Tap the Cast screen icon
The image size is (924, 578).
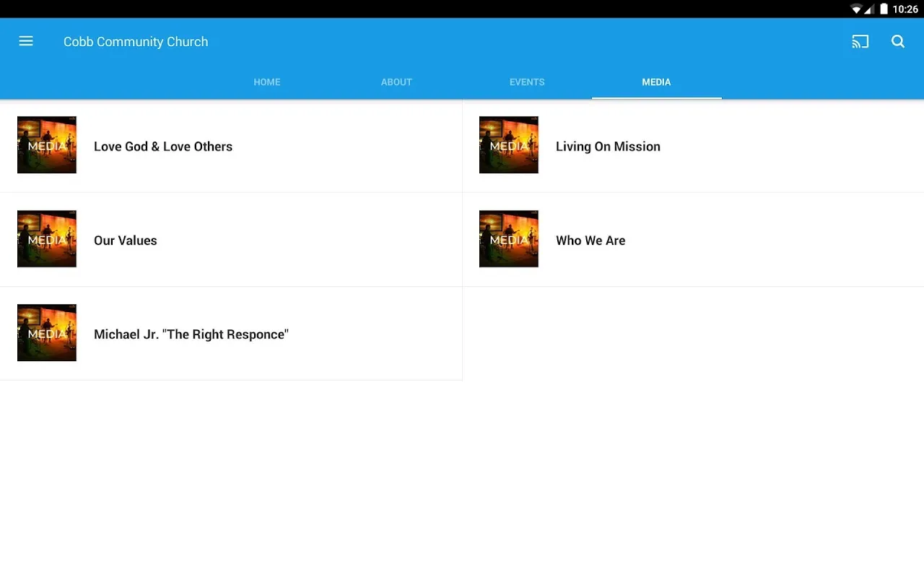point(860,41)
